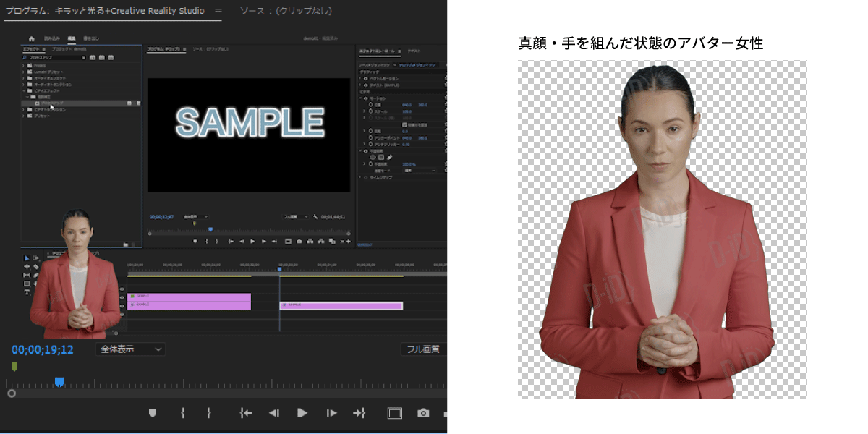Click the camera Export Frame icon

(x=423, y=413)
